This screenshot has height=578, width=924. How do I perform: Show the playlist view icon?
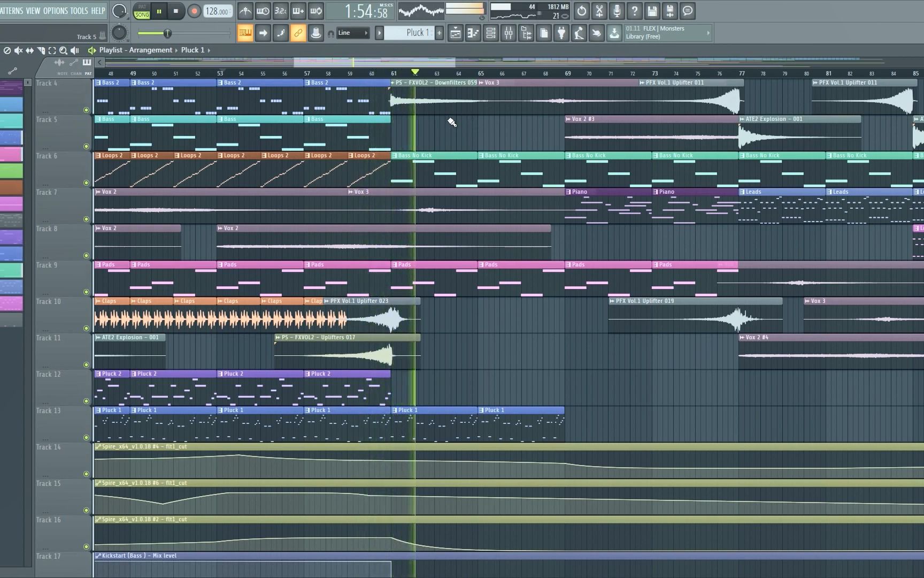point(456,33)
